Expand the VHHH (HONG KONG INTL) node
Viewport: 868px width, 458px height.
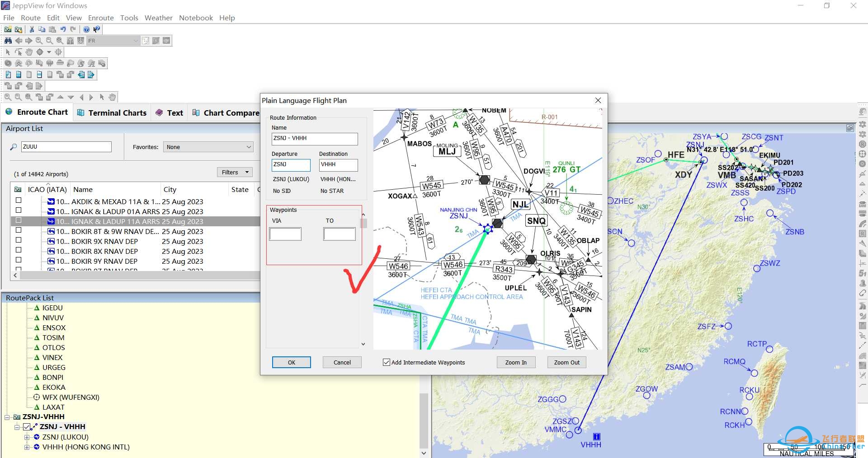(27, 447)
